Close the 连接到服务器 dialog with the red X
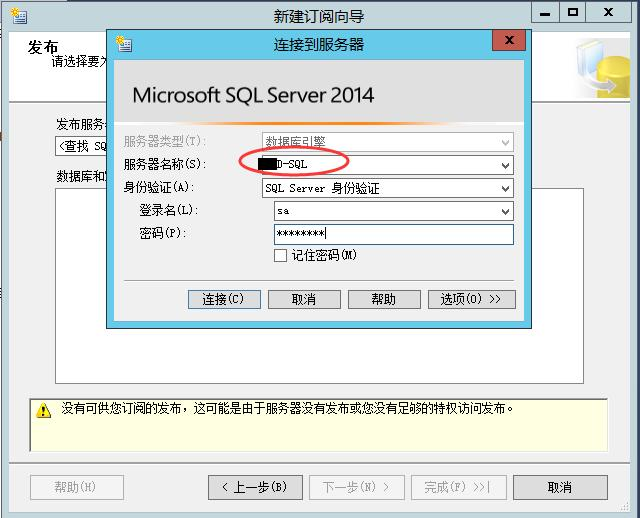Screen dimensions: 640x518 tap(508, 43)
